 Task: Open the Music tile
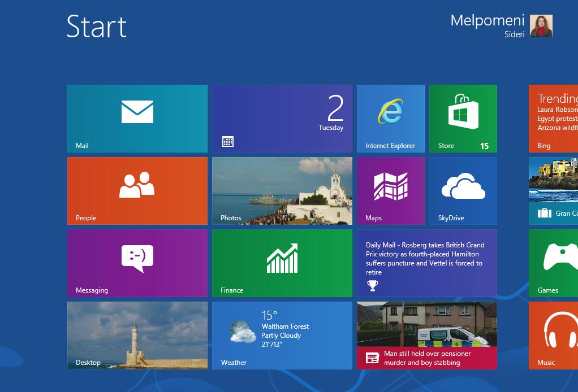pos(553,336)
